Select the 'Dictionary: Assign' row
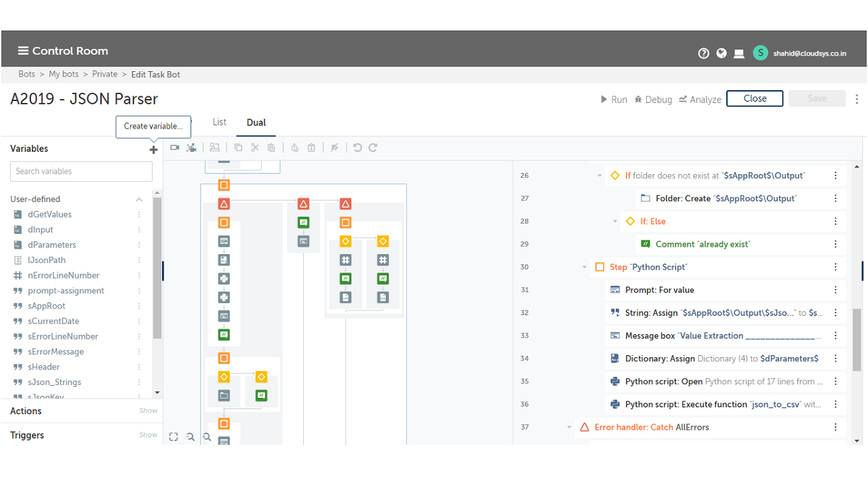The width and height of the screenshot is (868, 488). point(726,359)
